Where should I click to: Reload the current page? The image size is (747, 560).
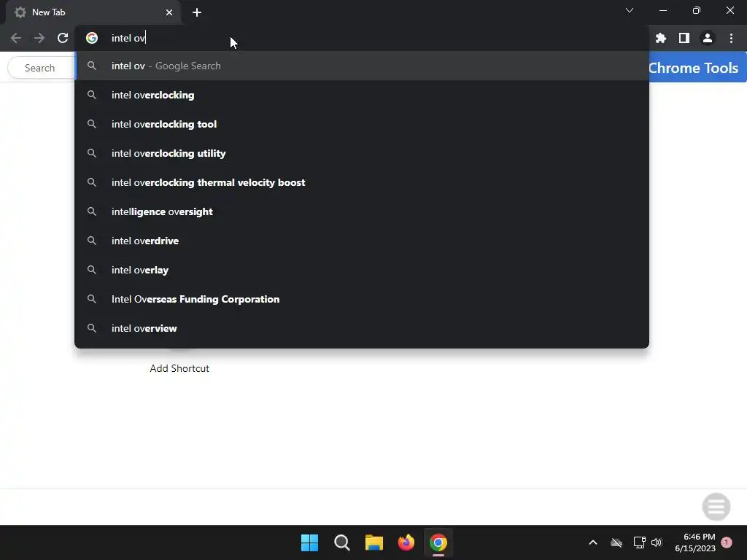pos(63,38)
